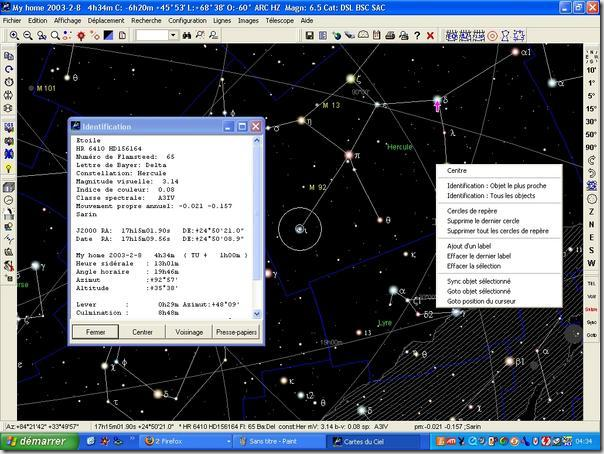The image size is (604, 454).
Task: Click the Cartes du Ciel taskbar item
Action: [373, 441]
